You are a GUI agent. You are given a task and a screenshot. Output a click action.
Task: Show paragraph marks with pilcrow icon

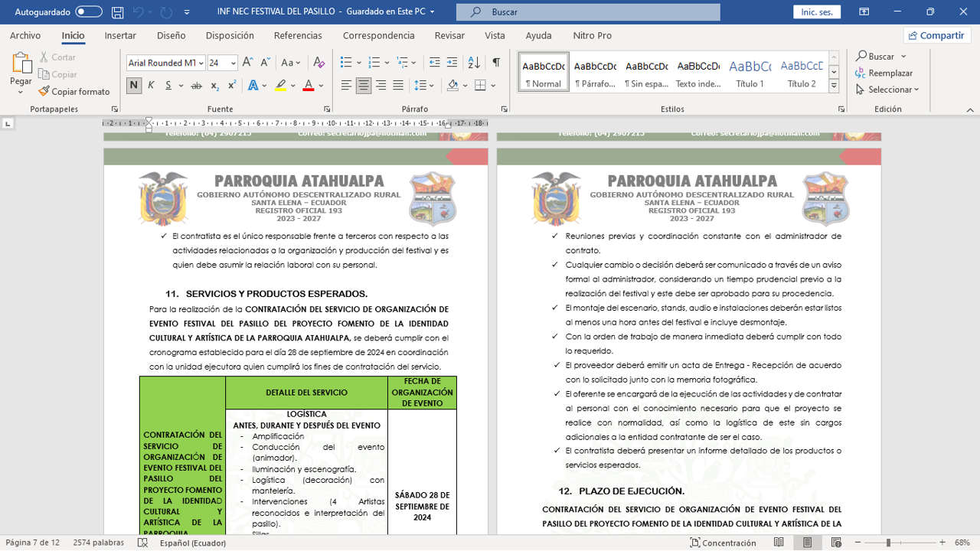(496, 63)
